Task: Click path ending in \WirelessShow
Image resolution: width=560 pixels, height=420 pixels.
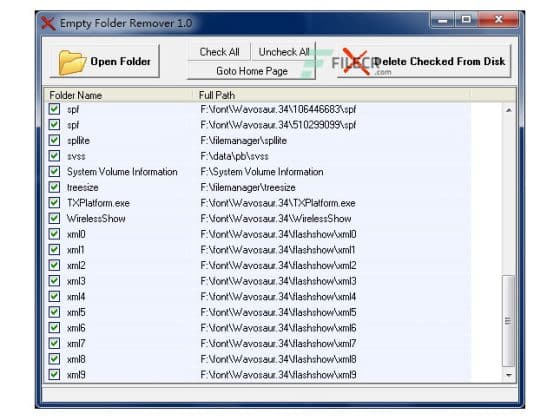Action: (x=276, y=219)
